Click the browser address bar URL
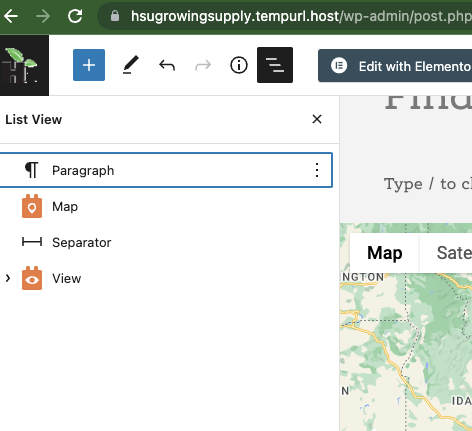Image resolution: width=472 pixels, height=431 pixels. coord(301,16)
